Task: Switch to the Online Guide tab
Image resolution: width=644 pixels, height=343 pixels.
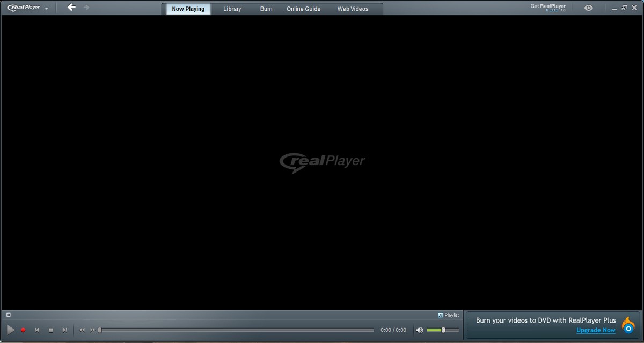Action: coord(303,9)
